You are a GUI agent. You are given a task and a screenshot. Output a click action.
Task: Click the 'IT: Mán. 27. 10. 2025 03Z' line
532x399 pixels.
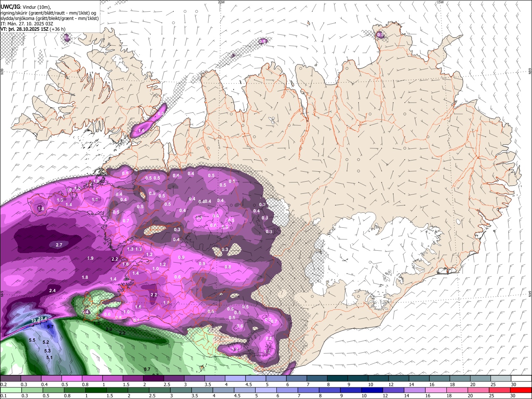pos(27,24)
